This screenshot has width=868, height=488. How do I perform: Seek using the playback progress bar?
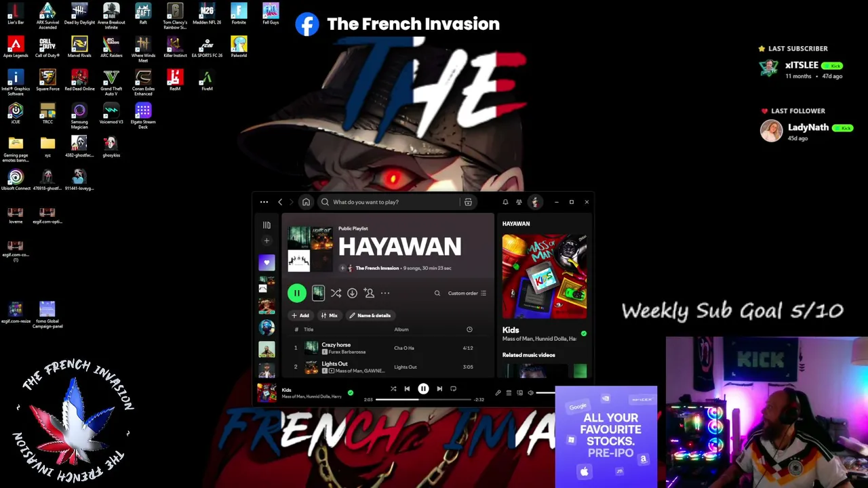423,400
